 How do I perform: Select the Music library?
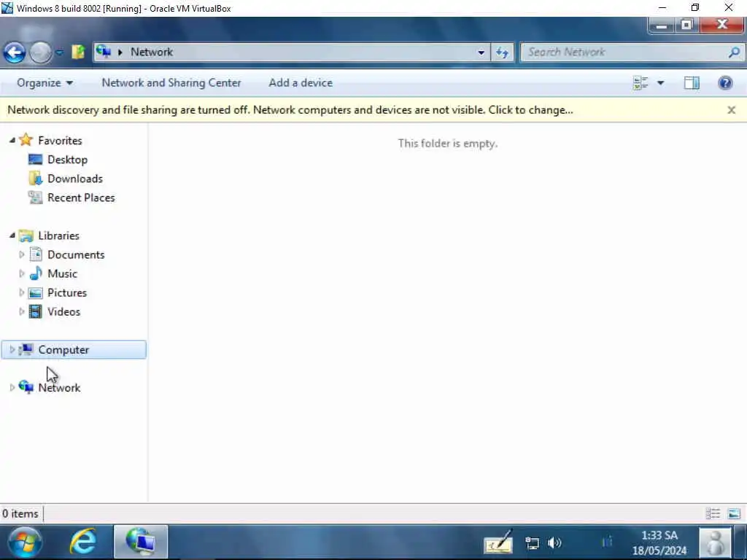coord(63,274)
